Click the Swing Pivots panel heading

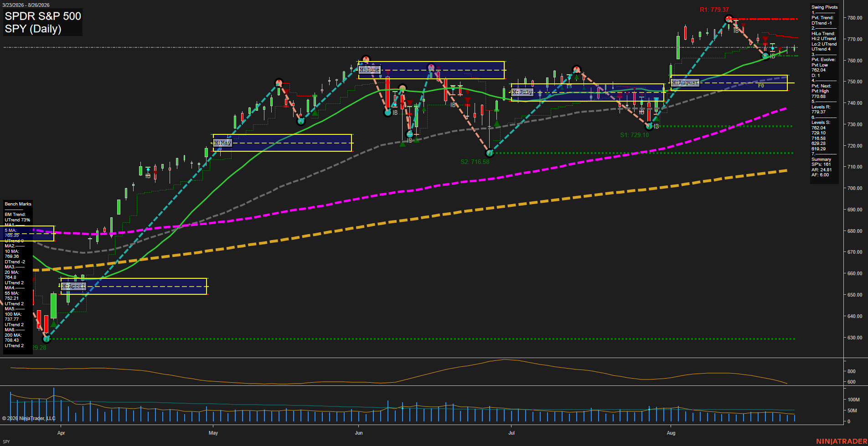(824, 7)
